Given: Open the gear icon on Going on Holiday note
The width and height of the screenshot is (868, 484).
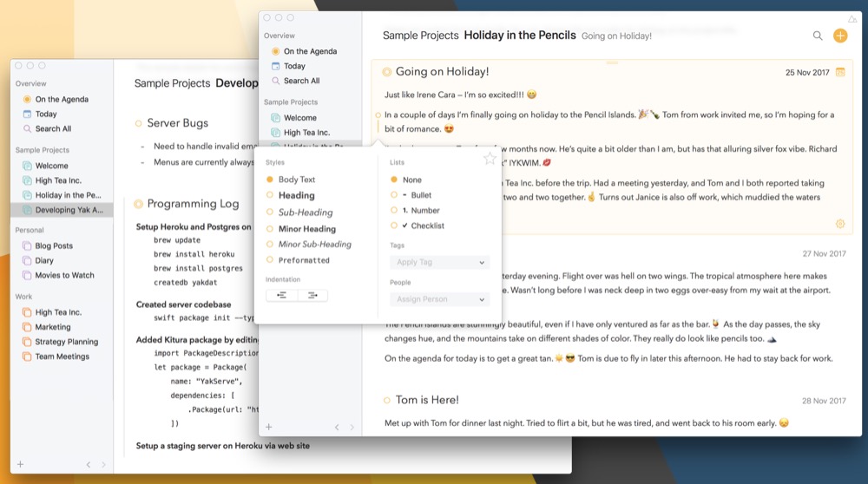Looking at the screenshot, I should pyautogui.click(x=839, y=224).
